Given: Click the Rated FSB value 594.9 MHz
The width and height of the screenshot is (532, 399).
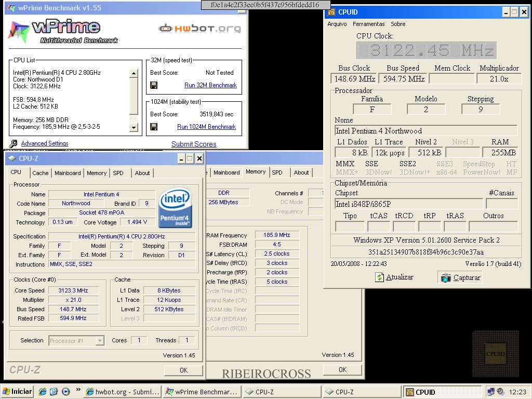Looking at the screenshot, I should pos(73,318).
